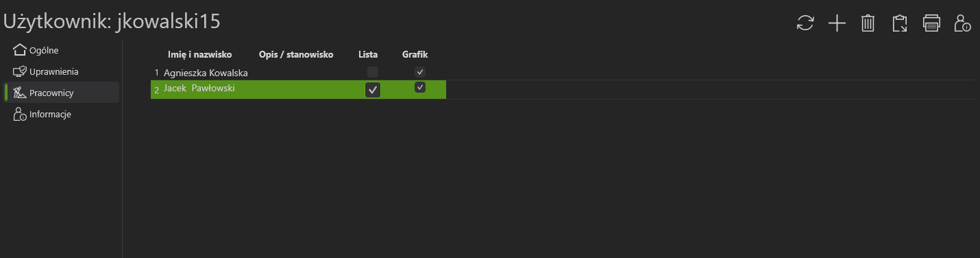The width and height of the screenshot is (980, 258).
Task: Delete selected entry with trash icon
Action: (868, 23)
